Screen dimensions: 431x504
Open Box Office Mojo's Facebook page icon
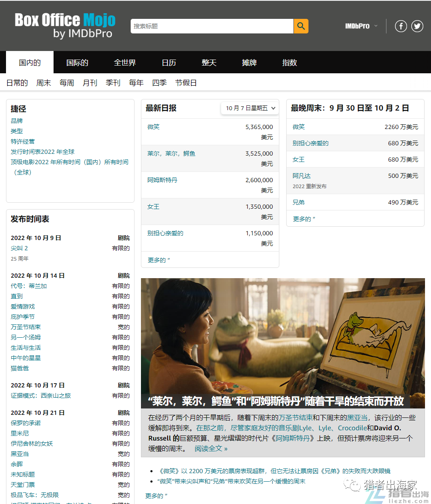(x=401, y=26)
